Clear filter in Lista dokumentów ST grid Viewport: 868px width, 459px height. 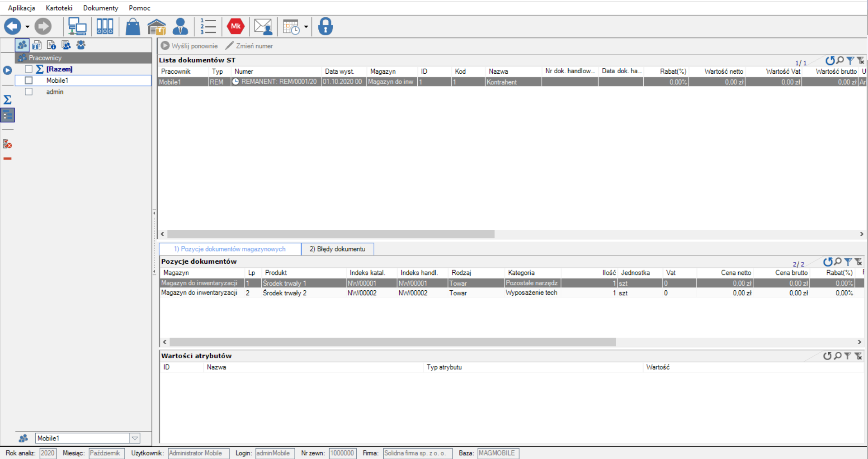pos(860,61)
